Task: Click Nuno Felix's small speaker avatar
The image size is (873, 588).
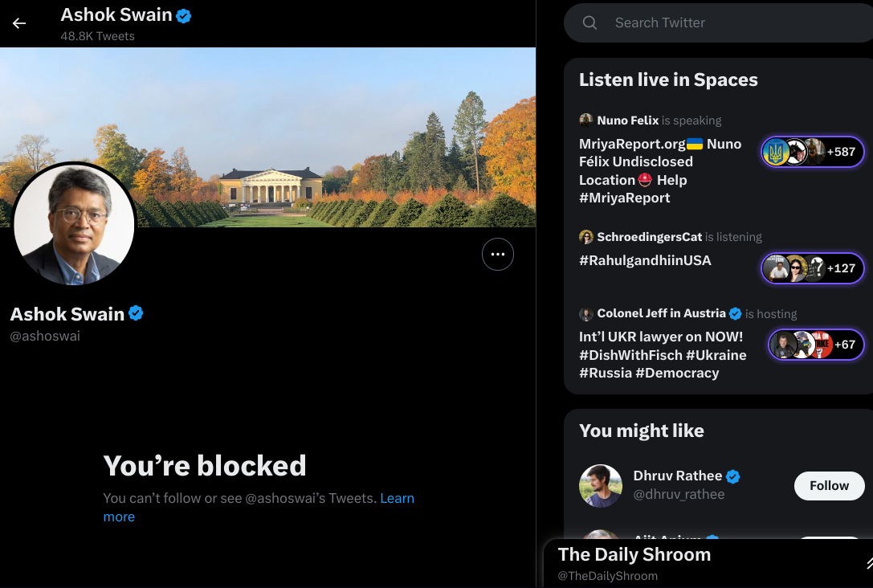Action: click(x=586, y=120)
